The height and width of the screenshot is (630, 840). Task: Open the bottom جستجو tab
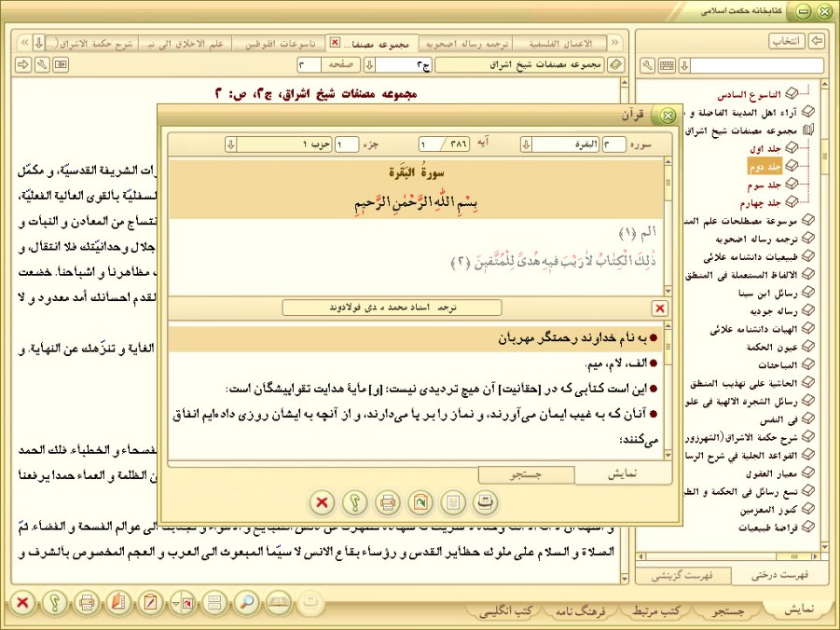coord(728,610)
